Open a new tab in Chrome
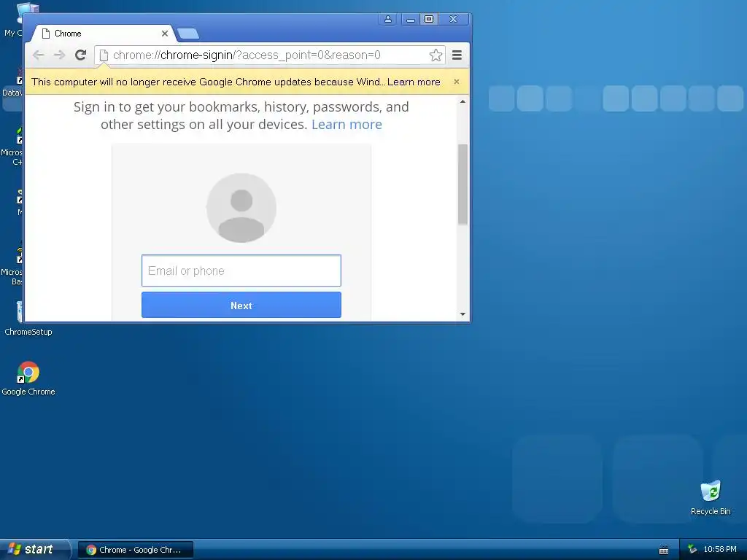The width and height of the screenshot is (747, 560). (188, 34)
